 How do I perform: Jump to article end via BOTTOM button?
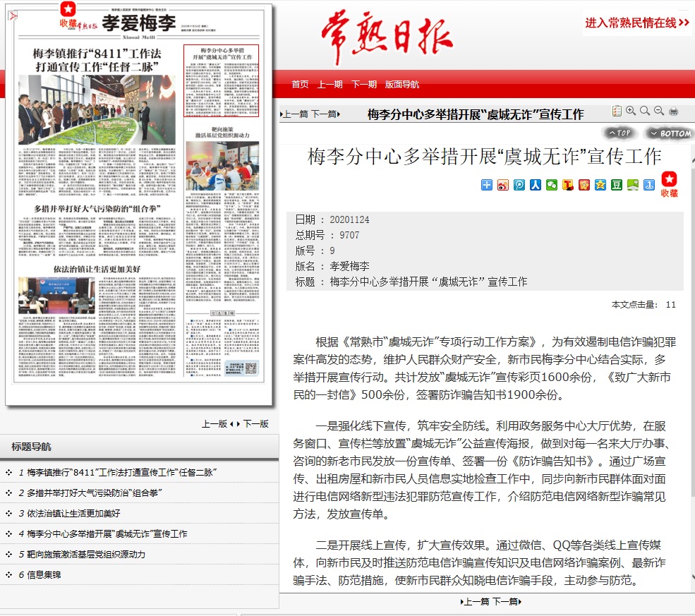pos(670,133)
